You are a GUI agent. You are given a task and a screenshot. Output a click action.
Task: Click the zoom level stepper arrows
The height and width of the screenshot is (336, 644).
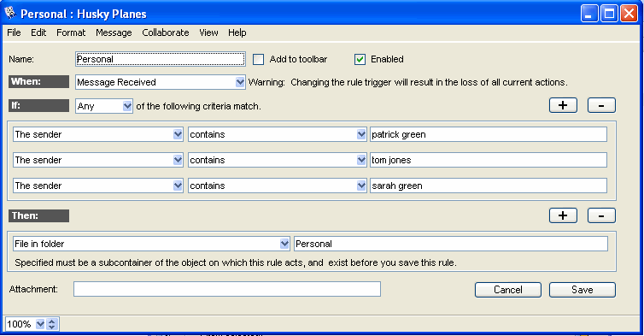[52, 324]
